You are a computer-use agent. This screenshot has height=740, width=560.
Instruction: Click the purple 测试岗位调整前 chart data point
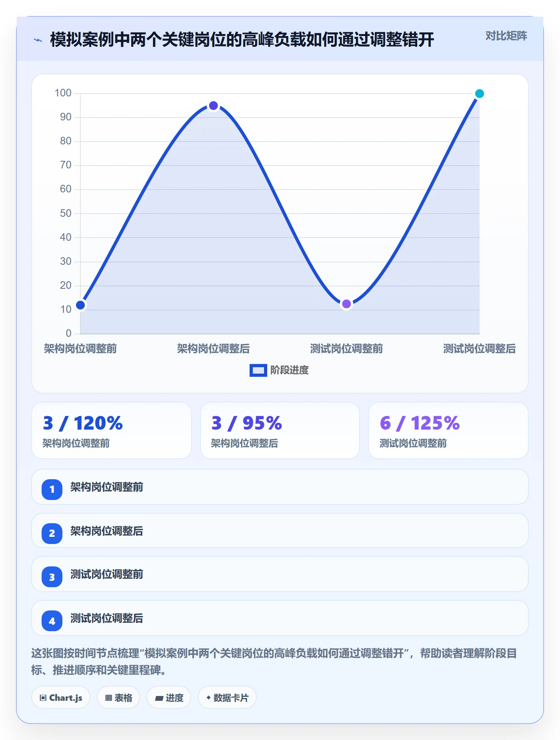click(x=346, y=304)
